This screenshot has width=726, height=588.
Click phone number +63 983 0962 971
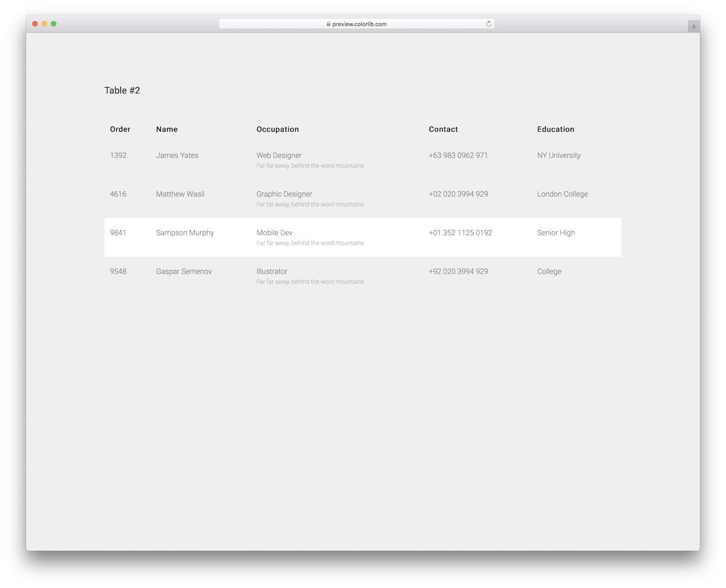tap(458, 155)
